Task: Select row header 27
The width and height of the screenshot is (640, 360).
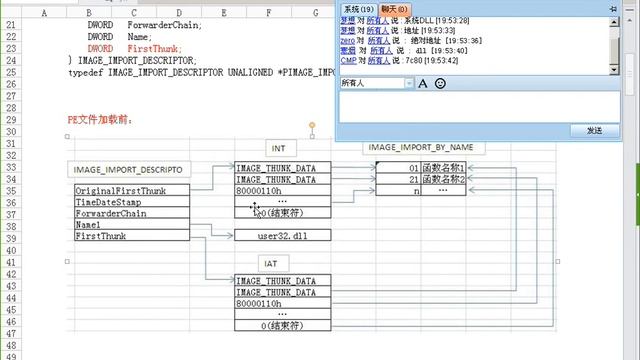Action: (11, 96)
